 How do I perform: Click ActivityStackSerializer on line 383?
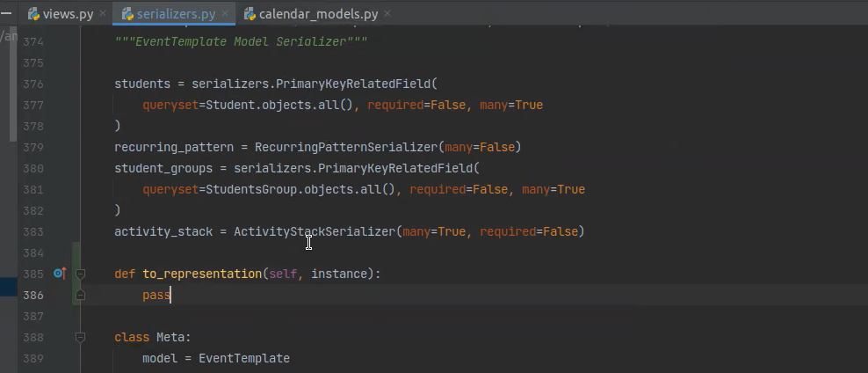coord(315,231)
